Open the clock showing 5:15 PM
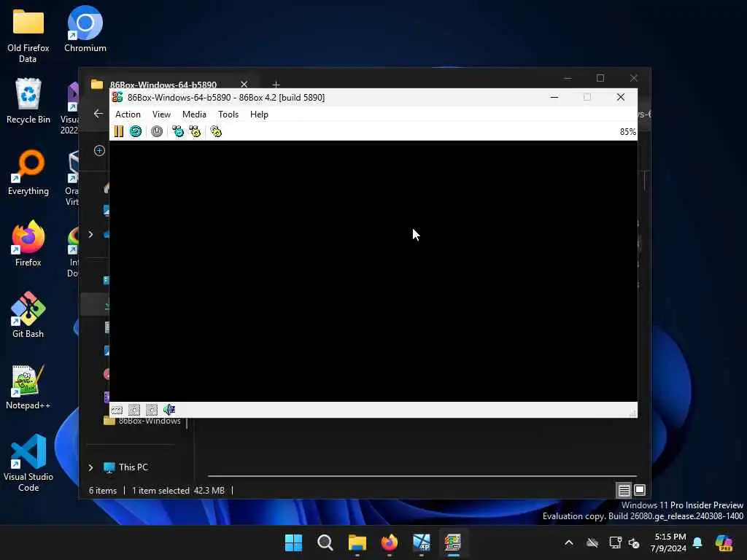747x560 pixels. click(670, 542)
